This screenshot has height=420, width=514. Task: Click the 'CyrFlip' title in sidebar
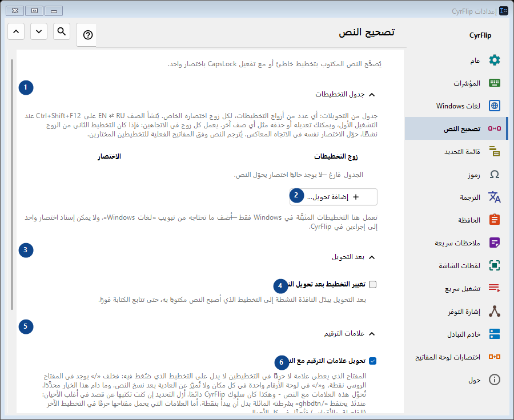tap(480, 35)
